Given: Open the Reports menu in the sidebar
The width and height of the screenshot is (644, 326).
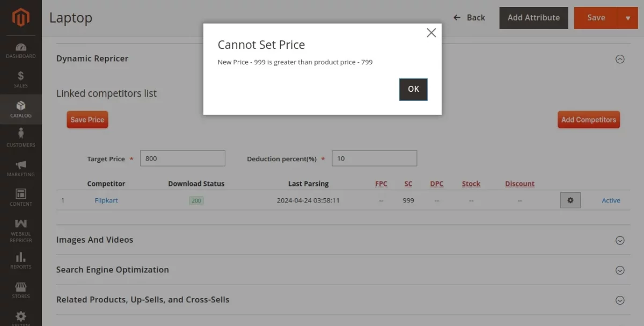Looking at the screenshot, I should click(20, 260).
